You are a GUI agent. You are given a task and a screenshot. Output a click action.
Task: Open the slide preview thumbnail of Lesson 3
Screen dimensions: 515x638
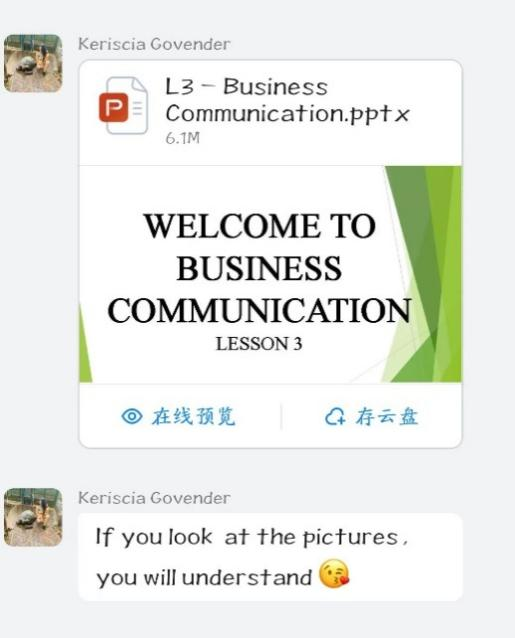[x=271, y=274]
